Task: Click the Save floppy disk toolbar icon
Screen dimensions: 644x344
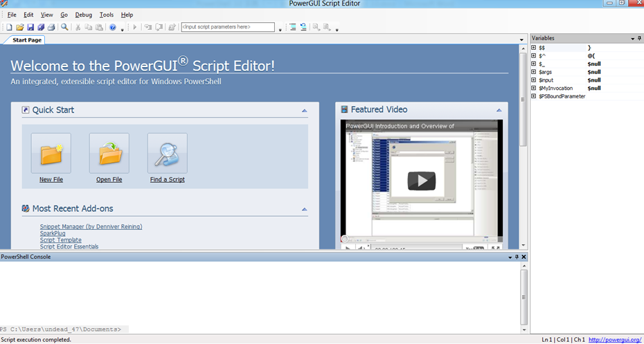Action: pyautogui.click(x=30, y=27)
